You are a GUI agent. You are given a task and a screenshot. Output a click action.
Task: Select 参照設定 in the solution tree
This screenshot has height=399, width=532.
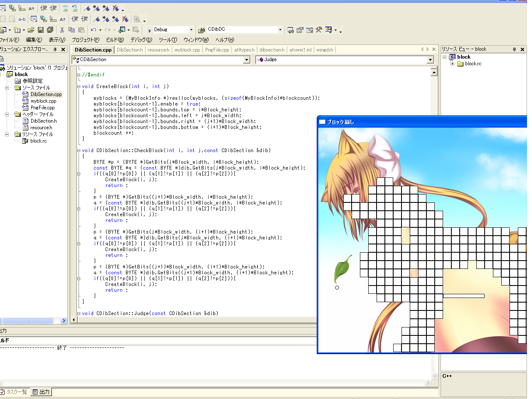32,81
